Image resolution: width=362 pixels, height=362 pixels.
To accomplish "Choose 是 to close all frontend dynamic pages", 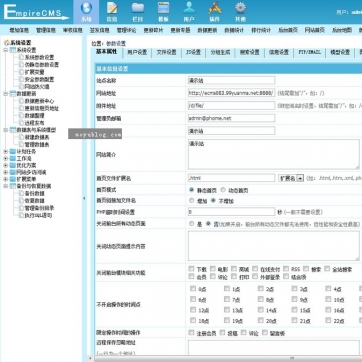I will (191, 224).
